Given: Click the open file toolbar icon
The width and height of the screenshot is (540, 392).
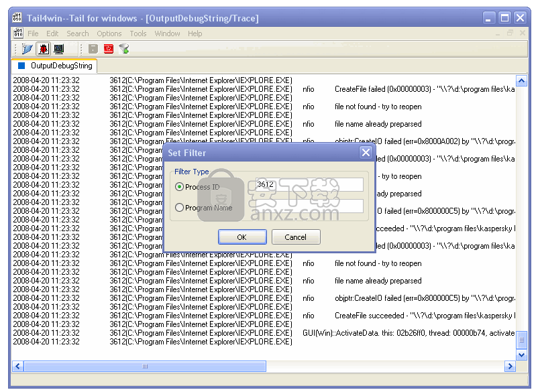Looking at the screenshot, I should pos(28,49).
